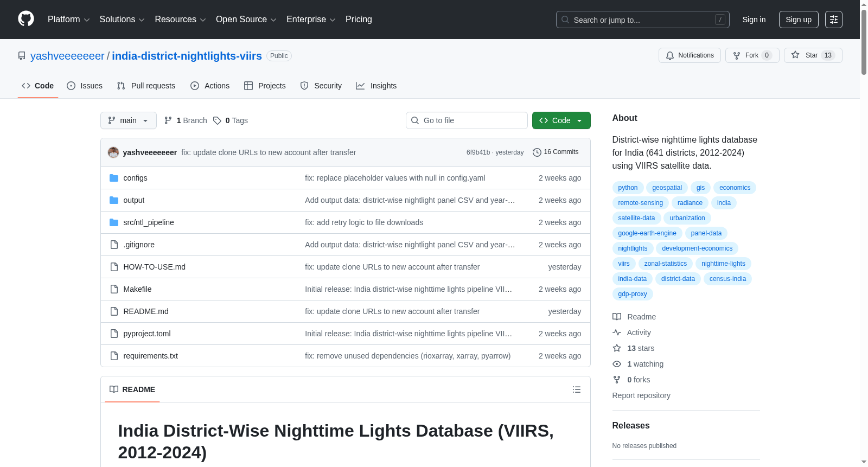Open the Projects tab
The width and height of the screenshot is (868, 467).
265,86
